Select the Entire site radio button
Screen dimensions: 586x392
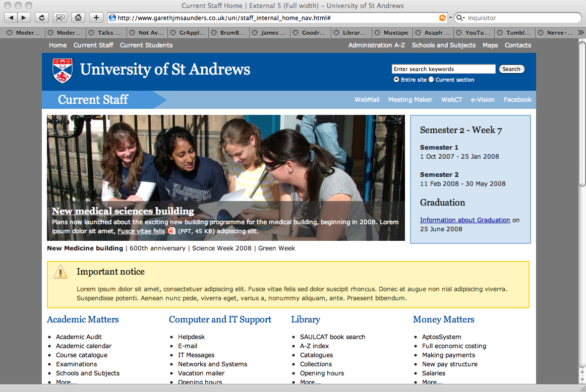tap(396, 80)
